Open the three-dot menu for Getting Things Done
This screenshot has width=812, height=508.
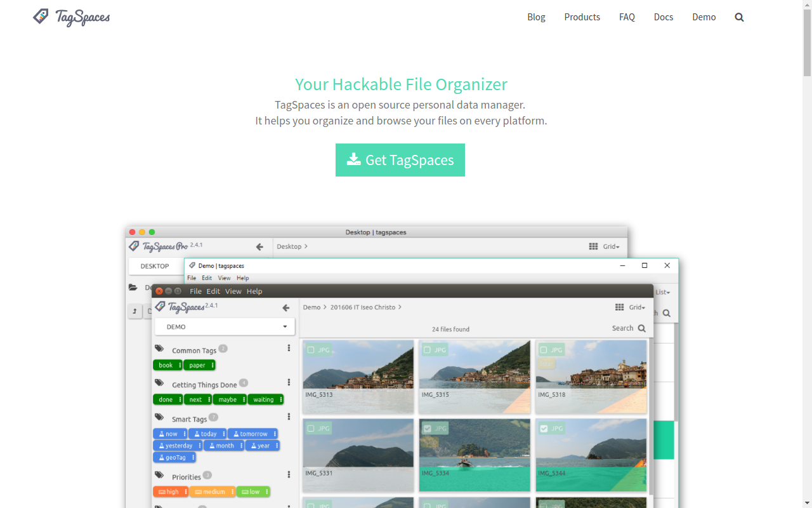point(289,382)
